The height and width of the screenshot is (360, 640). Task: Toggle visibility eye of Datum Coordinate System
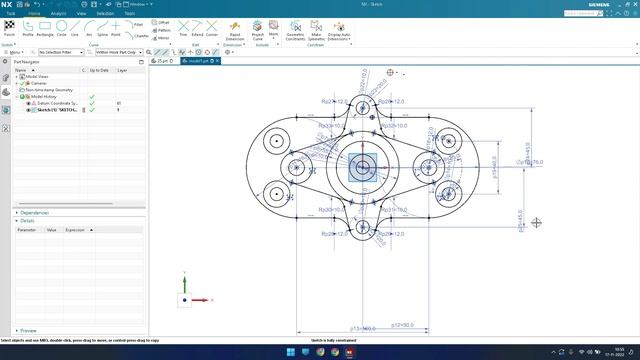pos(29,103)
